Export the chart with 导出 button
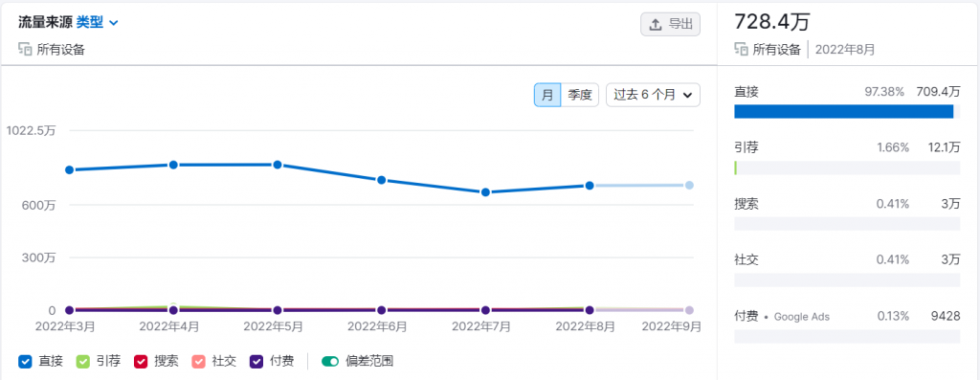Image resolution: width=980 pixels, height=380 pixels. (671, 24)
